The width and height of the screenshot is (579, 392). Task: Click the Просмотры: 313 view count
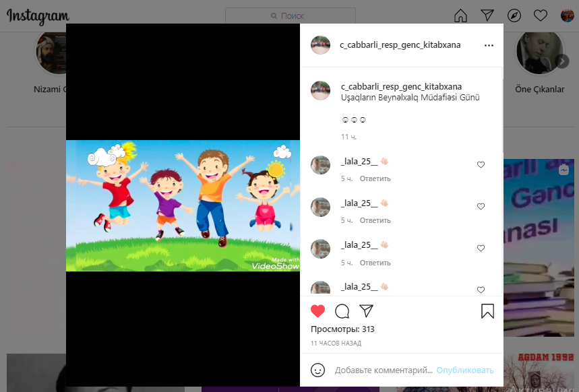pyautogui.click(x=342, y=329)
